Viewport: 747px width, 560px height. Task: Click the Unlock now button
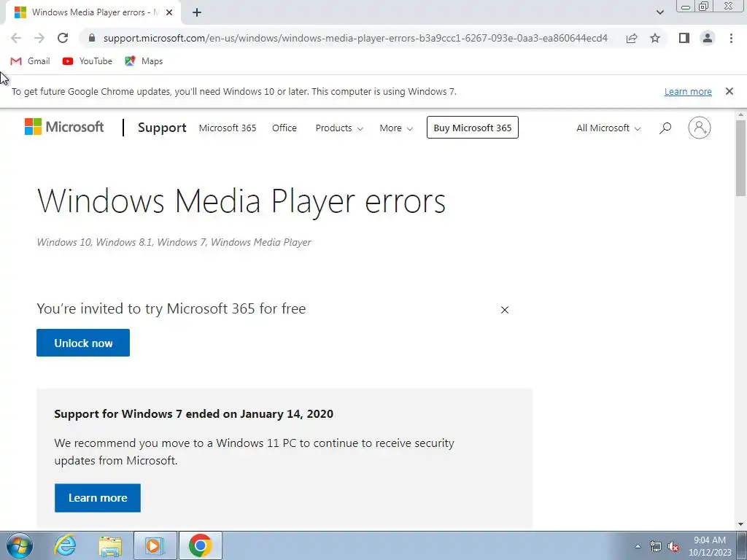(x=83, y=343)
